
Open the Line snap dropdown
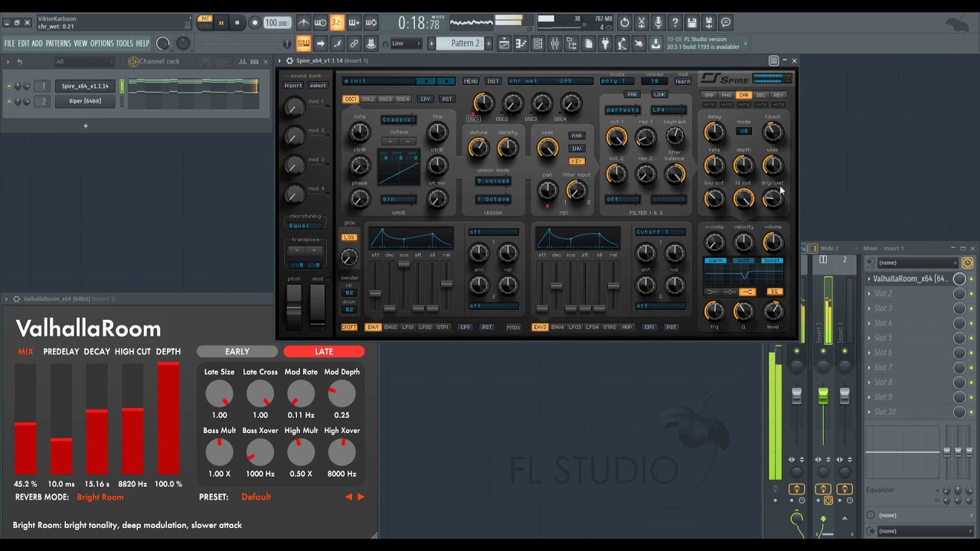(407, 44)
